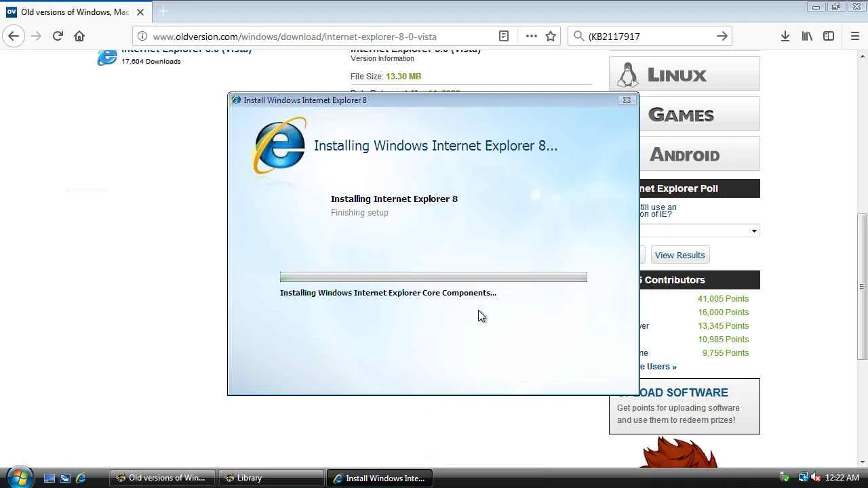Screen dimensions: 868x488
Task: Click the 10,985 Points contributor entry
Action: (723, 340)
